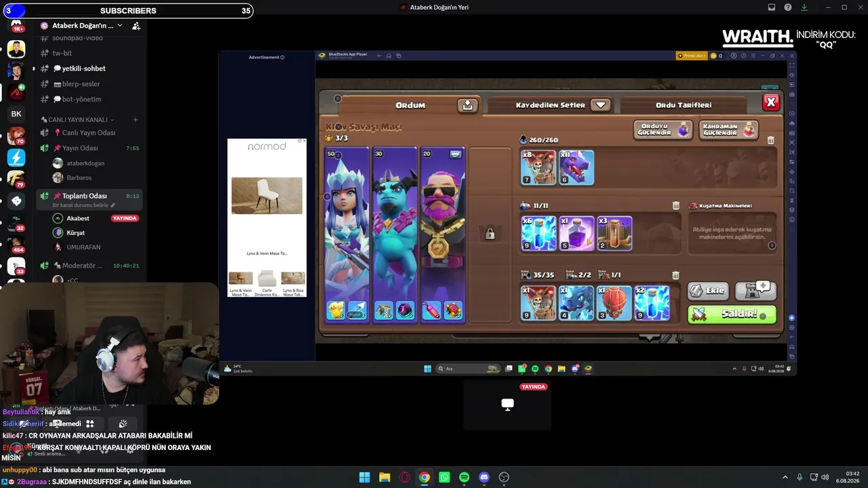This screenshot has height=488, width=868.
Task: Click the x1 Wall Breaker clan castle card
Action: coord(538,303)
